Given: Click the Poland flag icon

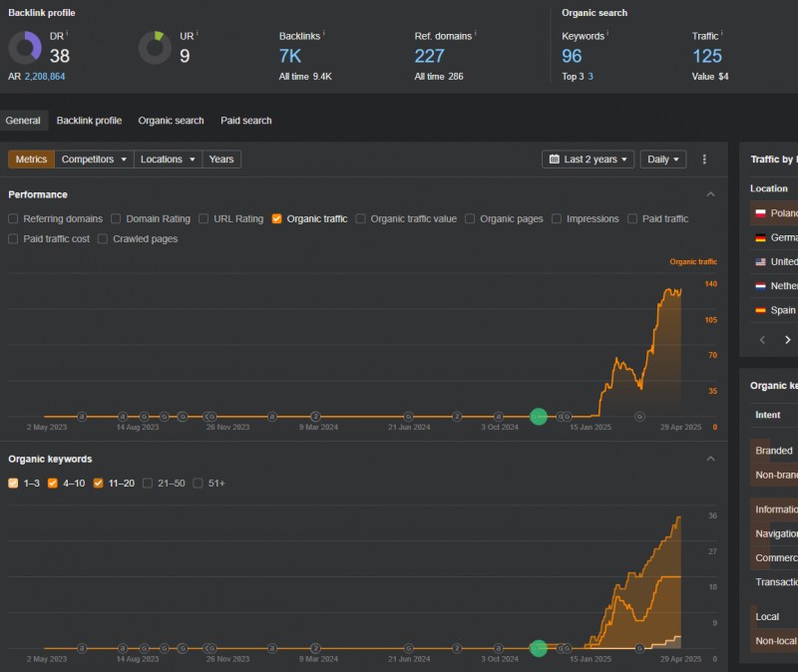Looking at the screenshot, I should [760, 213].
